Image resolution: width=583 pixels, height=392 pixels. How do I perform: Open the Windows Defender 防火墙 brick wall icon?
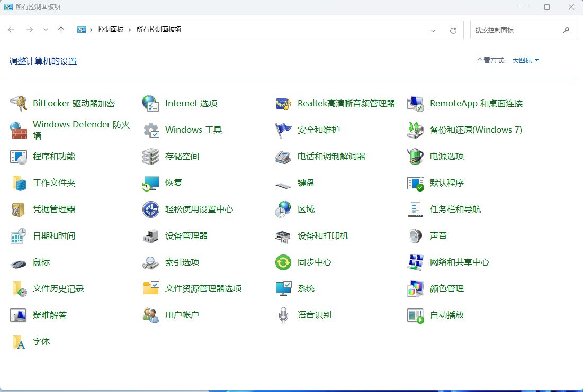(x=19, y=130)
